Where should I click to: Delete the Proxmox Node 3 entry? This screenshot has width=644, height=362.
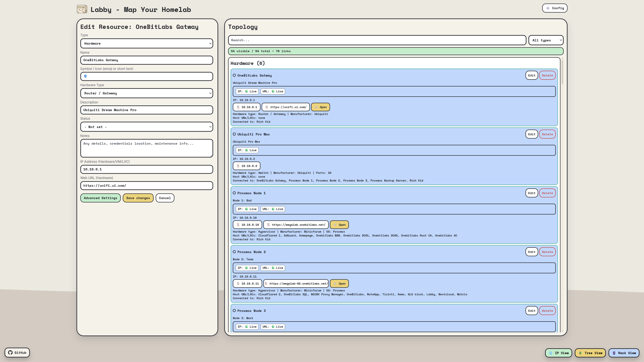[x=547, y=311]
